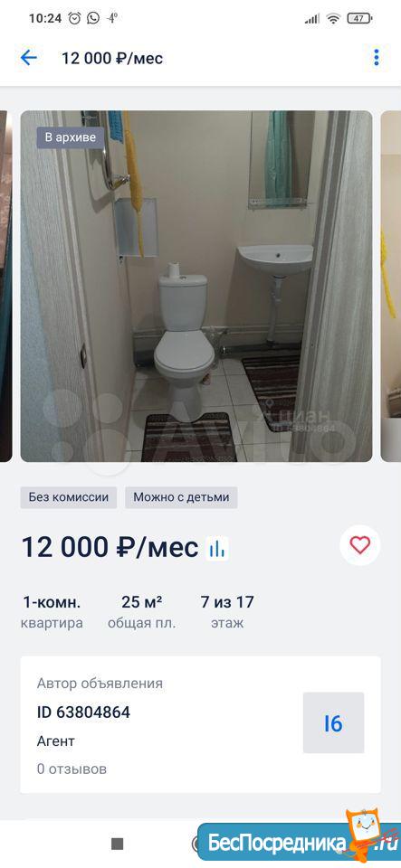Open price history chart icon
Screen dimensions: 401x868
coord(217,548)
